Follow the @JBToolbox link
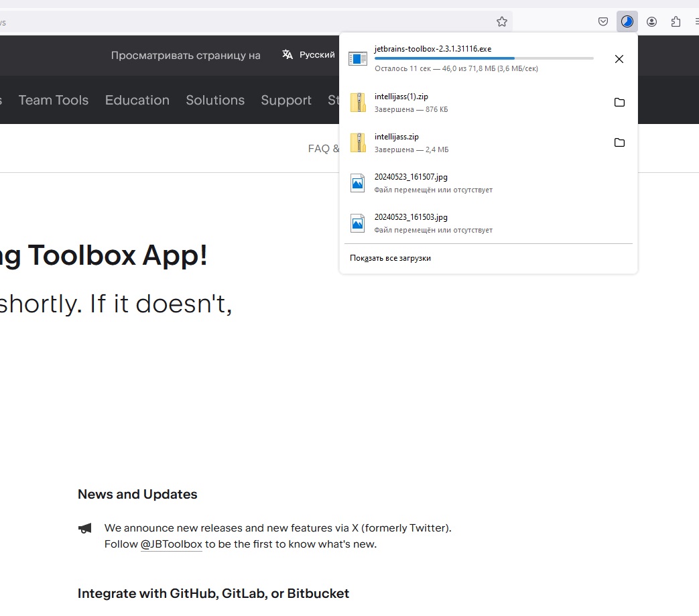 pyautogui.click(x=171, y=544)
